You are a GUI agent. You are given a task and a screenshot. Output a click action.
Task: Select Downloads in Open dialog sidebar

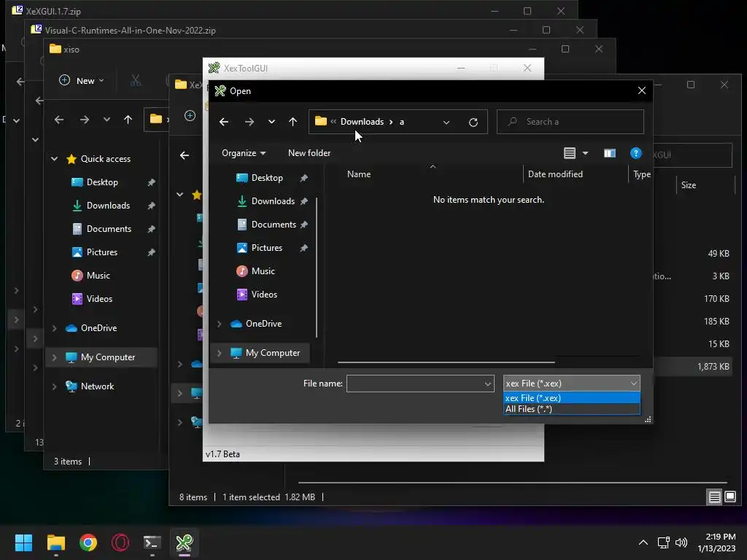pyautogui.click(x=273, y=201)
